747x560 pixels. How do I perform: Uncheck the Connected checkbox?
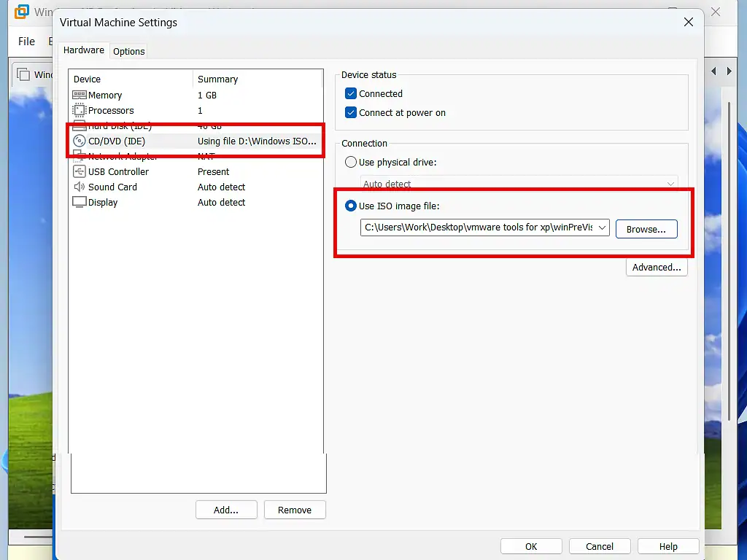tap(351, 93)
